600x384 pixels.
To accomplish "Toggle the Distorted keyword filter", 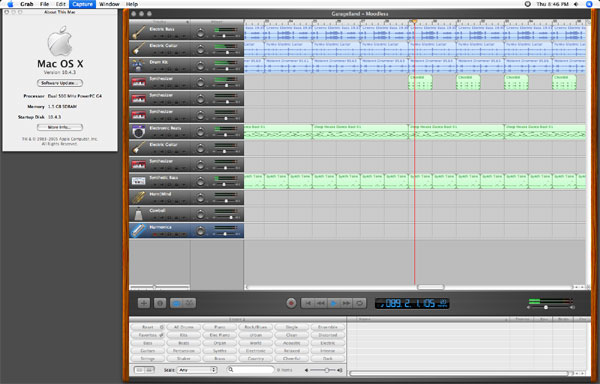I will 328,335.
